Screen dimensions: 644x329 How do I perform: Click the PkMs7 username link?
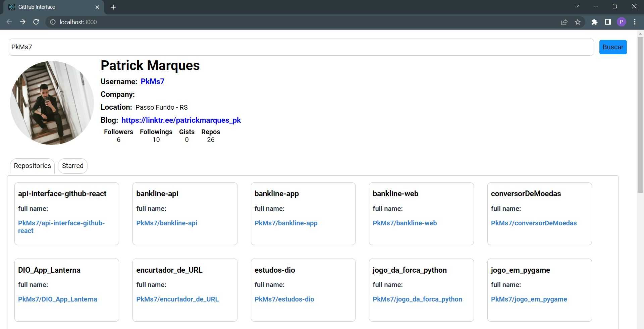click(152, 81)
